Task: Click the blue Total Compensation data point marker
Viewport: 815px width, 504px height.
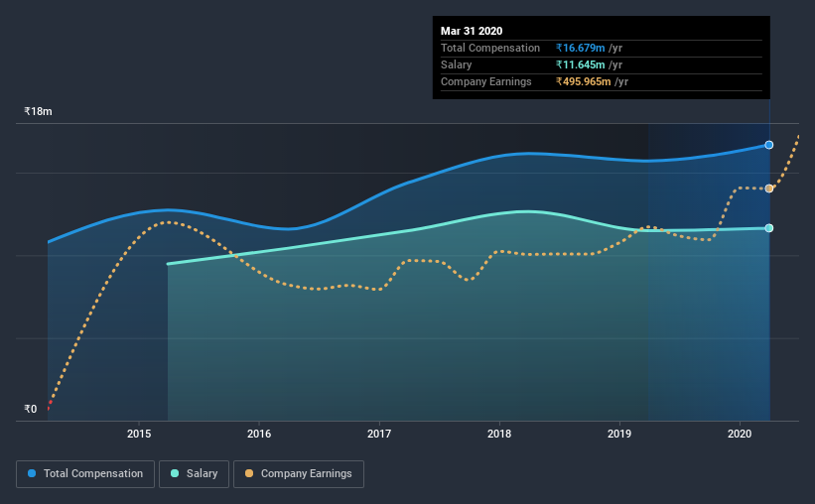Action: point(768,145)
